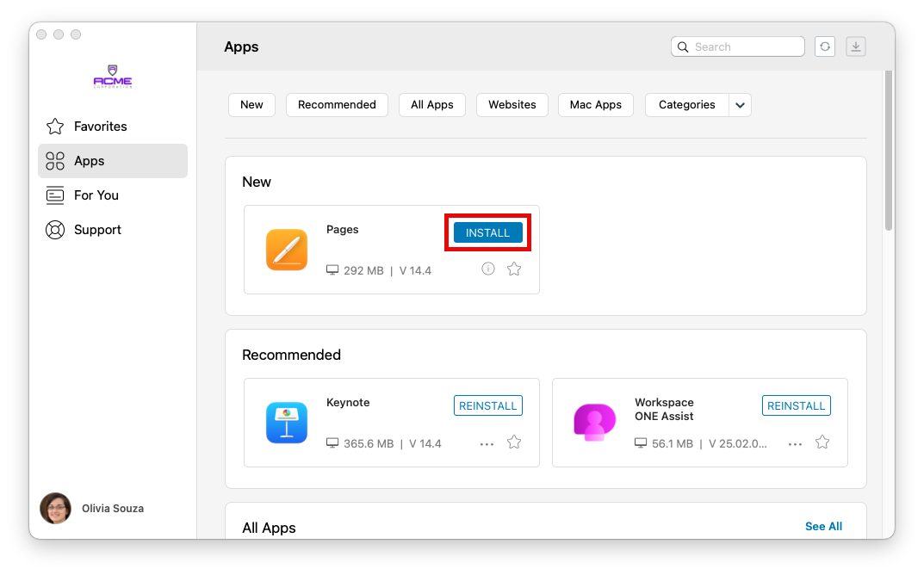Click the Keynote app icon
This screenshot has width=924, height=575.
pos(287,423)
